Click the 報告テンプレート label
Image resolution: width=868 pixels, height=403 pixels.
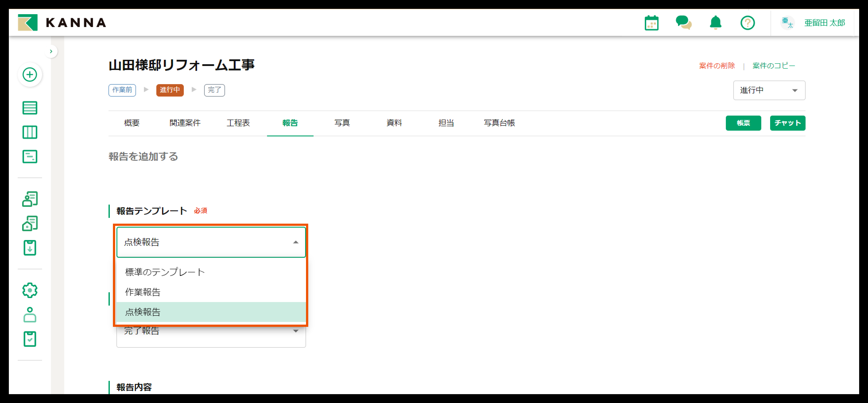(152, 211)
